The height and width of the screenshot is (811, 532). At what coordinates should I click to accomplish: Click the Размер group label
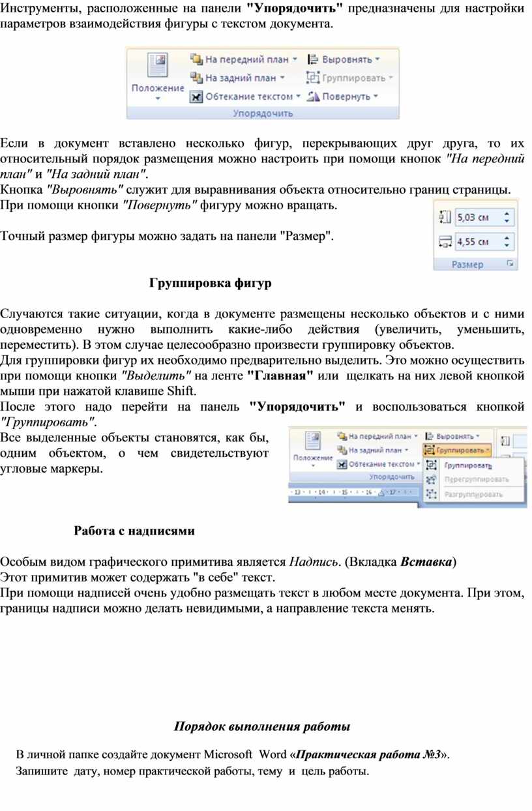[468, 264]
